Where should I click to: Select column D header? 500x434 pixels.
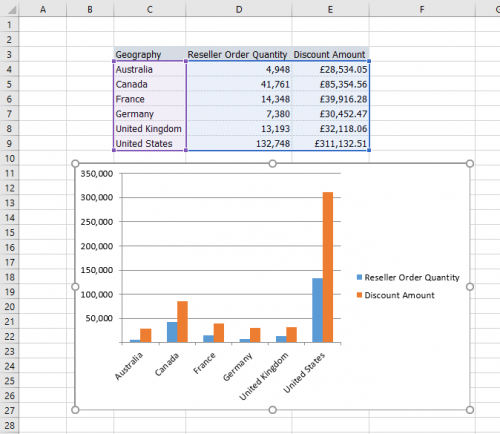pos(239,9)
